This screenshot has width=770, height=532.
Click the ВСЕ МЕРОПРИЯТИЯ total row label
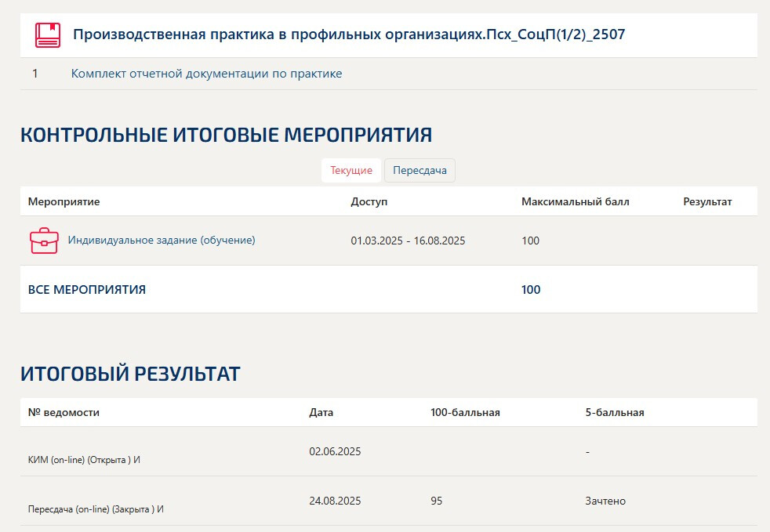[86, 290]
